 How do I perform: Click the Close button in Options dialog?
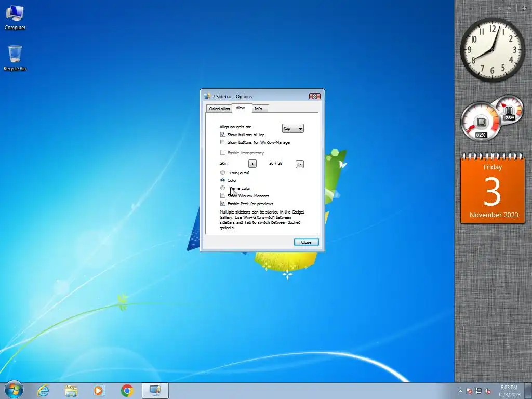[306, 242]
